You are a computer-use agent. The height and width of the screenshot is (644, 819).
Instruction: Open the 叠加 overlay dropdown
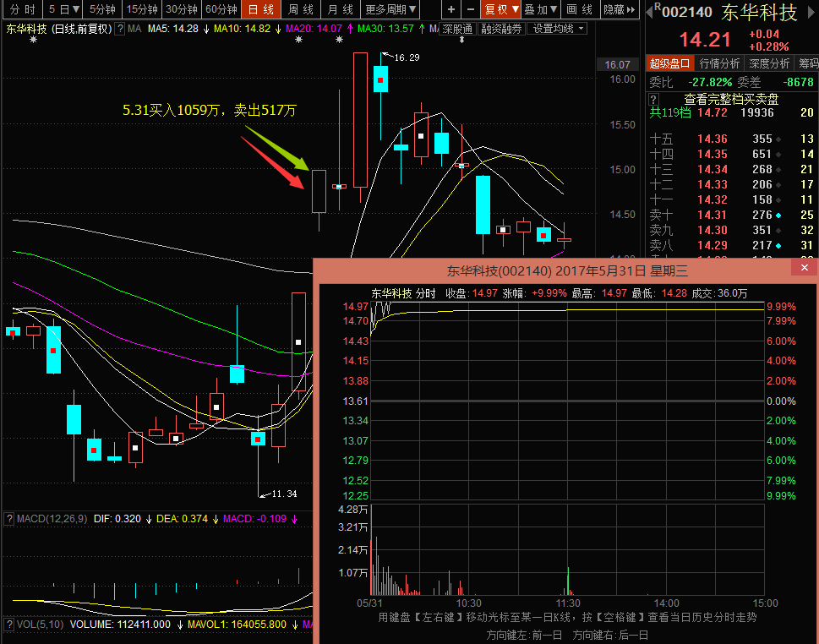[x=541, y=9]
